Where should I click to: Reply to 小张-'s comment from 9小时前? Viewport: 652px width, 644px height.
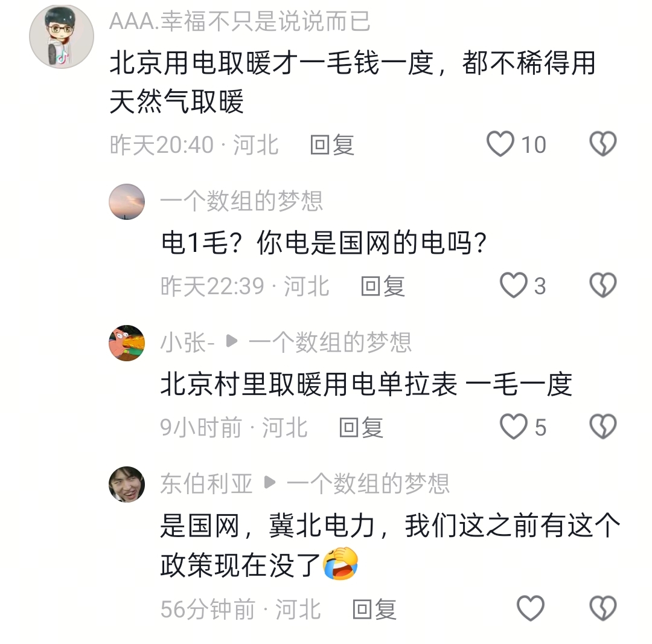pos(361,428)
